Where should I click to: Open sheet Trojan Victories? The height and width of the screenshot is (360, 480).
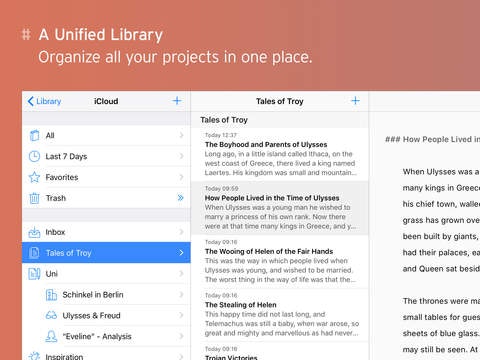(280, 351)
